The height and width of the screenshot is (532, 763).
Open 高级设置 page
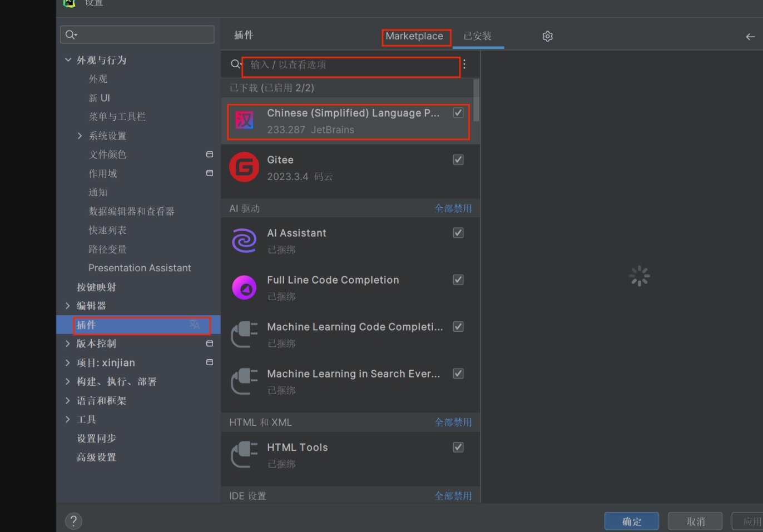[96, 457]
